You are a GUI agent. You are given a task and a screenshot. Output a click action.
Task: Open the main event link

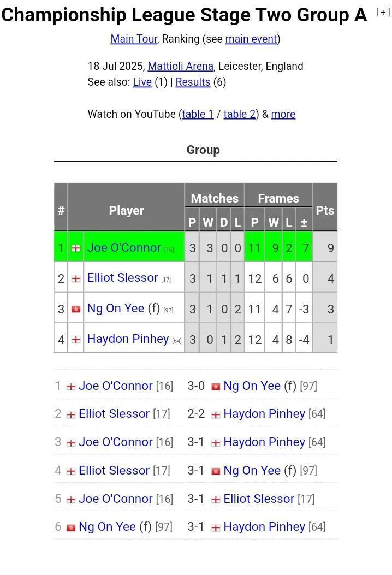(251, 39)
